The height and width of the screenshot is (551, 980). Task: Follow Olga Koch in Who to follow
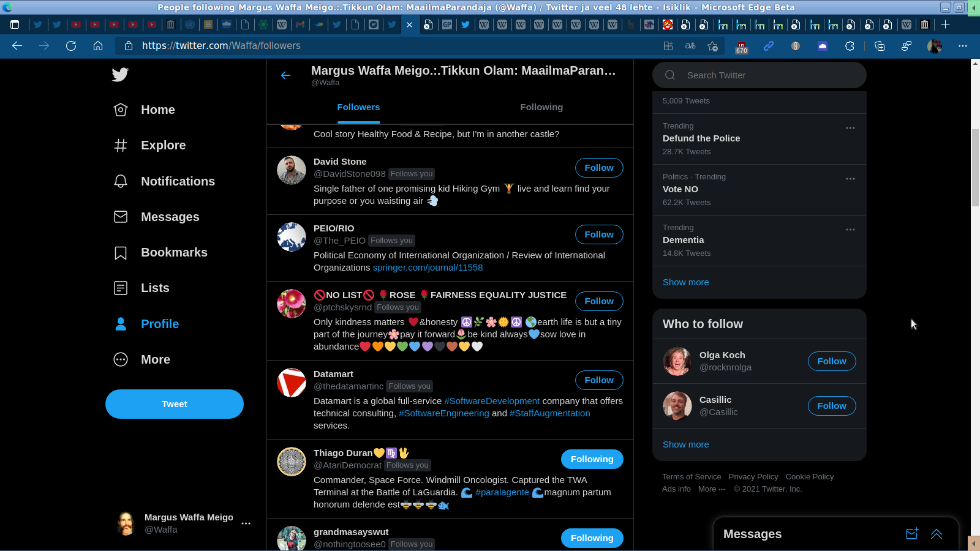[832, 361]
